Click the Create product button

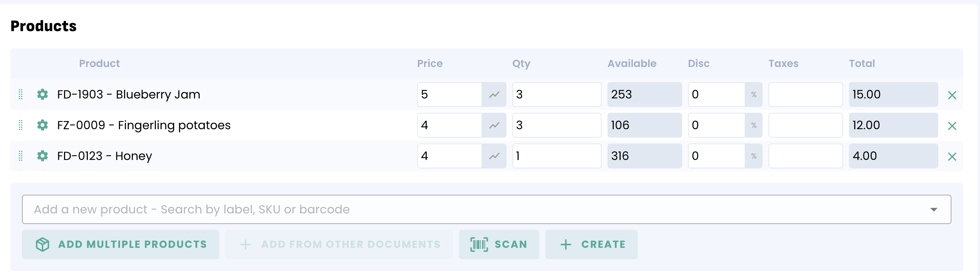[x=591, y=245]
